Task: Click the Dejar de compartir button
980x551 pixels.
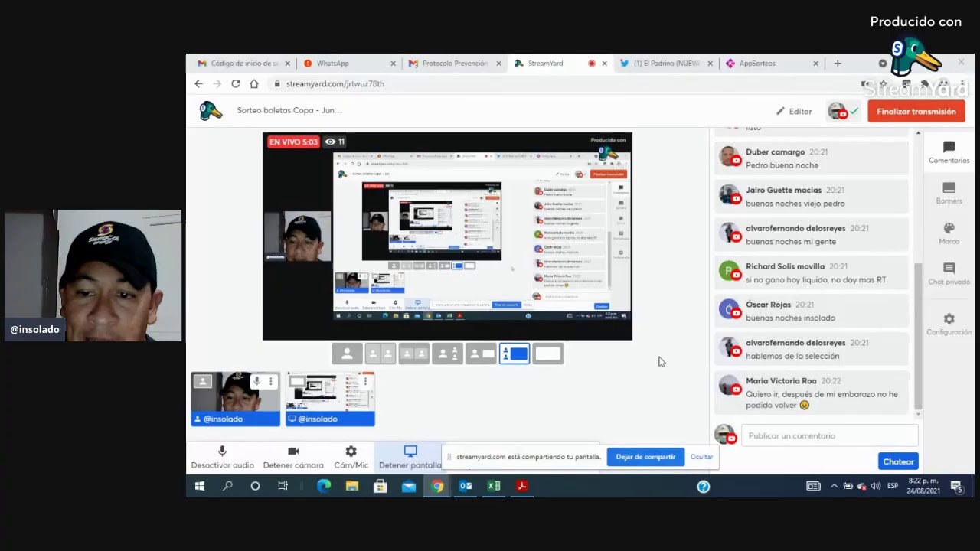Action: 645,457
